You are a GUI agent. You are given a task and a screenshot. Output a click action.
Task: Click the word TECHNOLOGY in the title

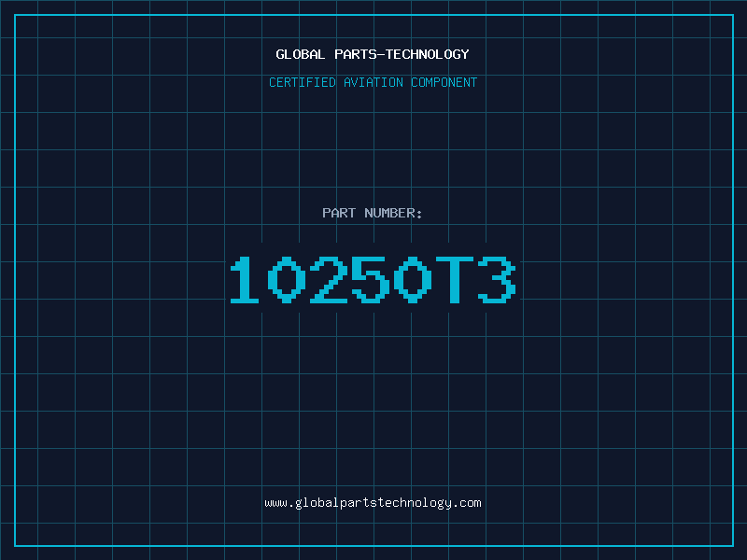click(428, 54)
